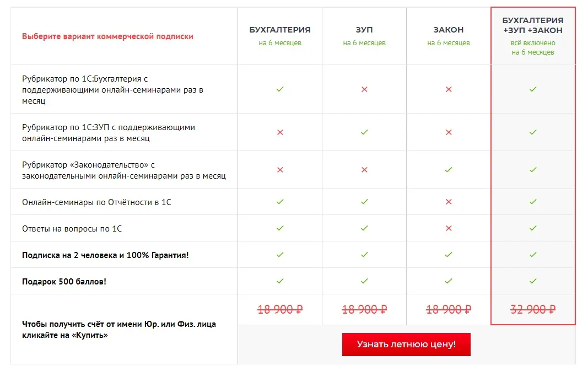The width and height of the screenshot is (588, 371).
Task: Click red cross for 'Ответы на вопросы' in ЗАКОН column
Action: [x=449, y=228]
